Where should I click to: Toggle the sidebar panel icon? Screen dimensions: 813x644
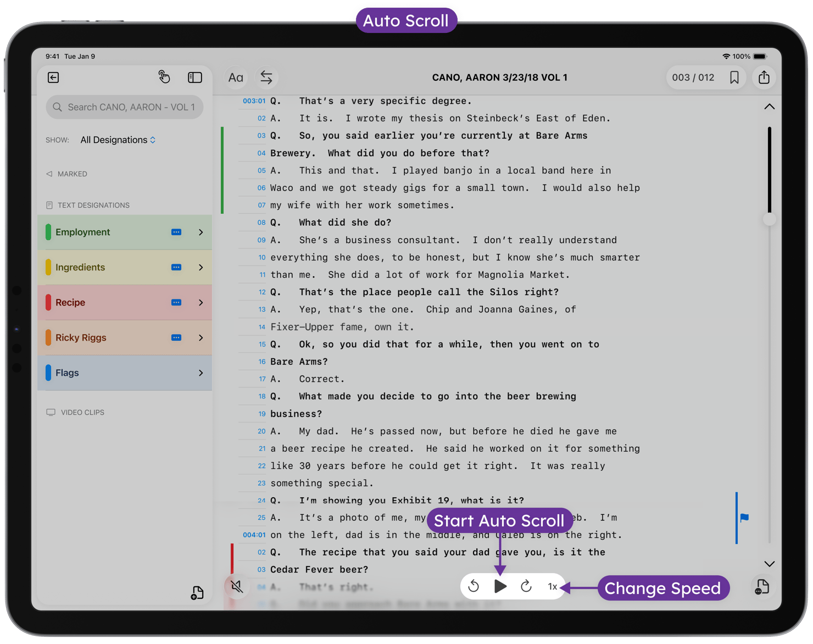[x=195, y=77]
